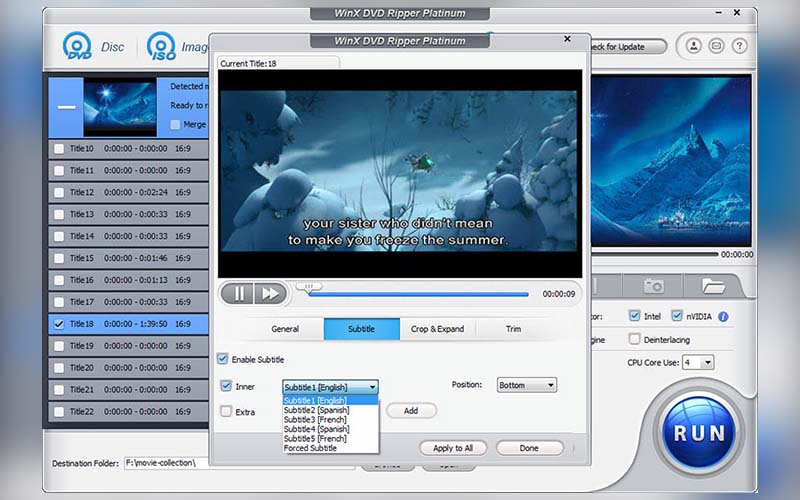The image size is (800, 500).
Task: Select the Title14 row
Action: tap(129, 236)
